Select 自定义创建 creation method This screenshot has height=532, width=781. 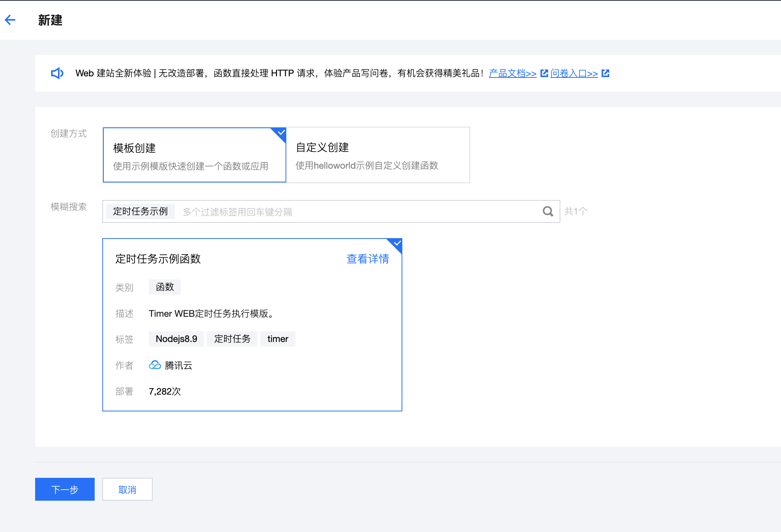(x=378, y=155)
